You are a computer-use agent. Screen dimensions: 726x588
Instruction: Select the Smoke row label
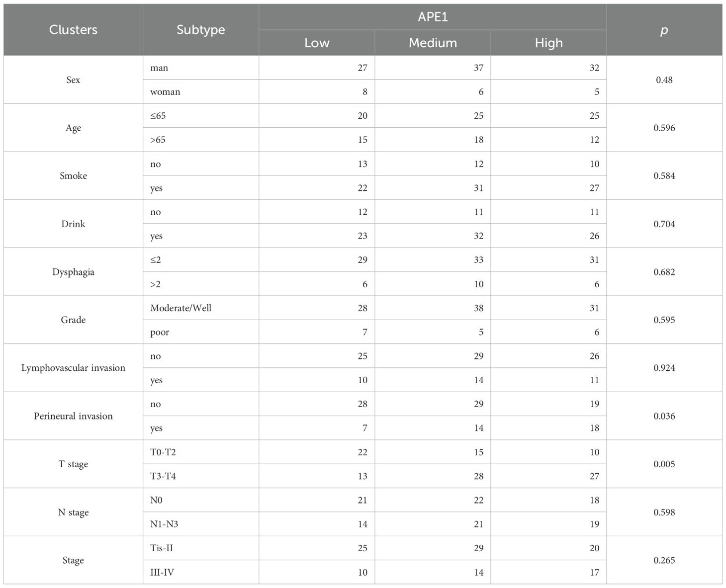click(73, 176)
